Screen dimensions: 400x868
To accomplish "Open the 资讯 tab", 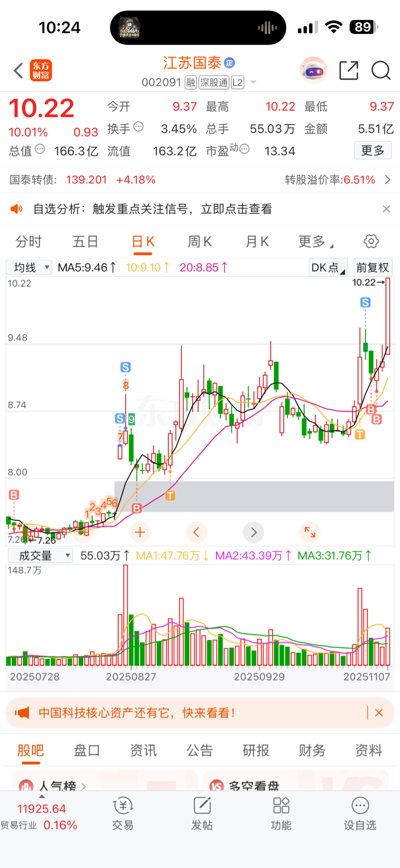I will 143,750.
